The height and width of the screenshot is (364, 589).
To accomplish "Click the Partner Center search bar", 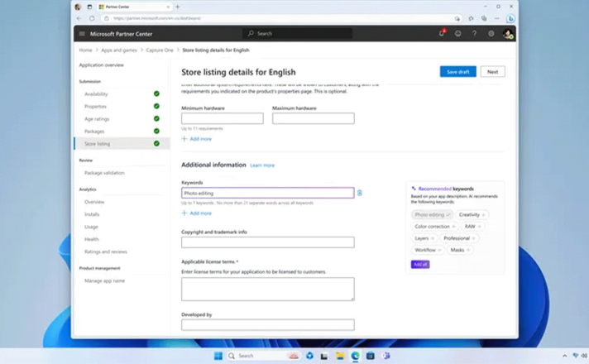I will point(297,33).
